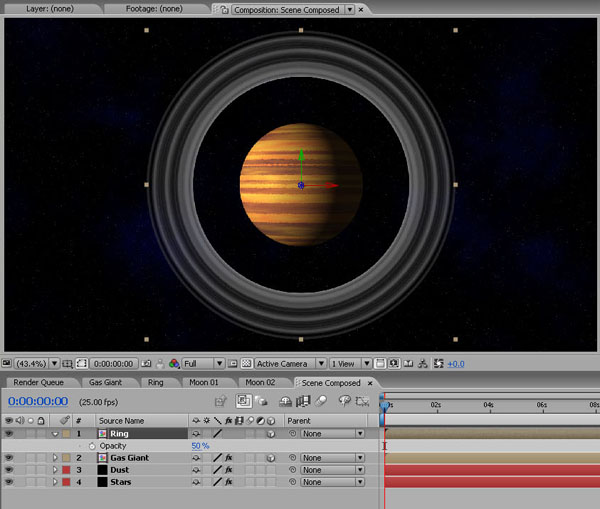Expand the Gas Giant layer properties
Image resolution: width=600 pixels, height=509 pixels.
pos(55,458)
